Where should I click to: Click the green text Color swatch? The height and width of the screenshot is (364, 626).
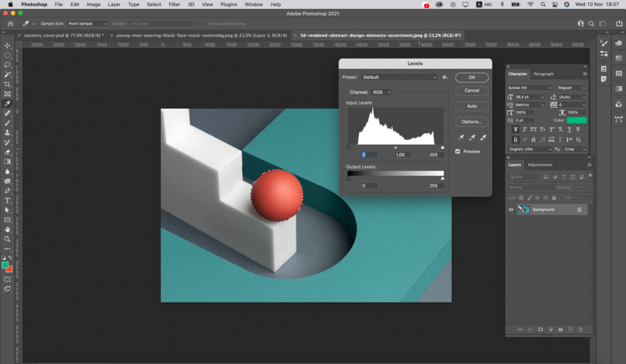coord(576,120)
